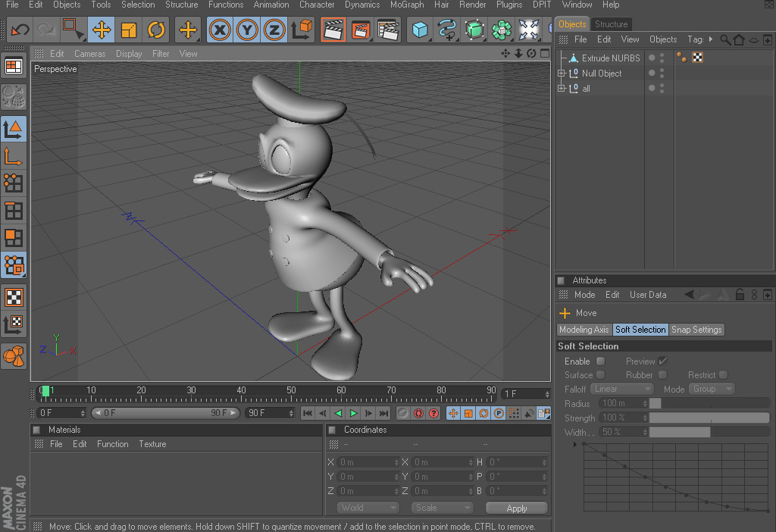Viewport: 776px width, 532px height.
Task: Switch to Polygons mode
Action: [x=14, y=238]
